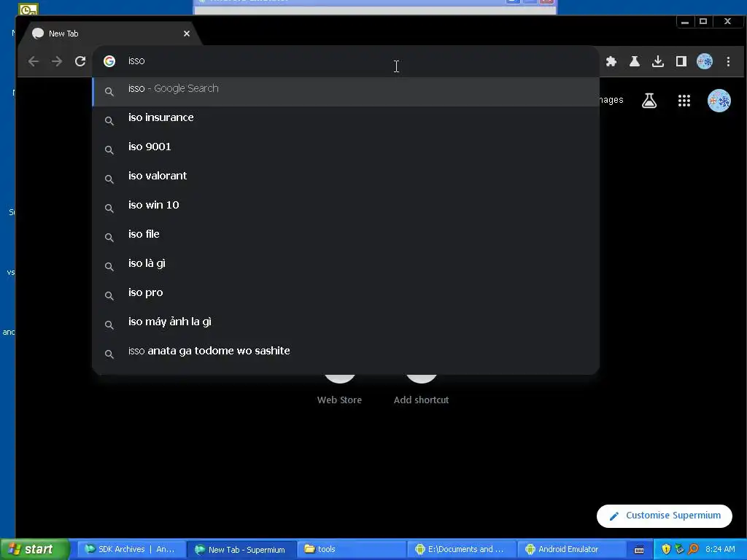The image size is (747, 560).
Task: Select the 'isso - Google Search' suggestion
Action: coord(346,91)
